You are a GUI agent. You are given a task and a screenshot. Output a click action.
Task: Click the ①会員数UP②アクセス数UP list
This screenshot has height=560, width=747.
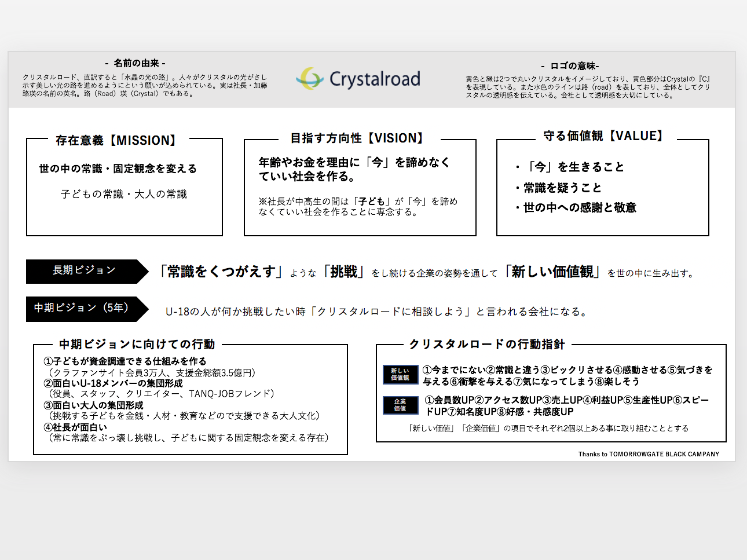click(x=567, y=406)
